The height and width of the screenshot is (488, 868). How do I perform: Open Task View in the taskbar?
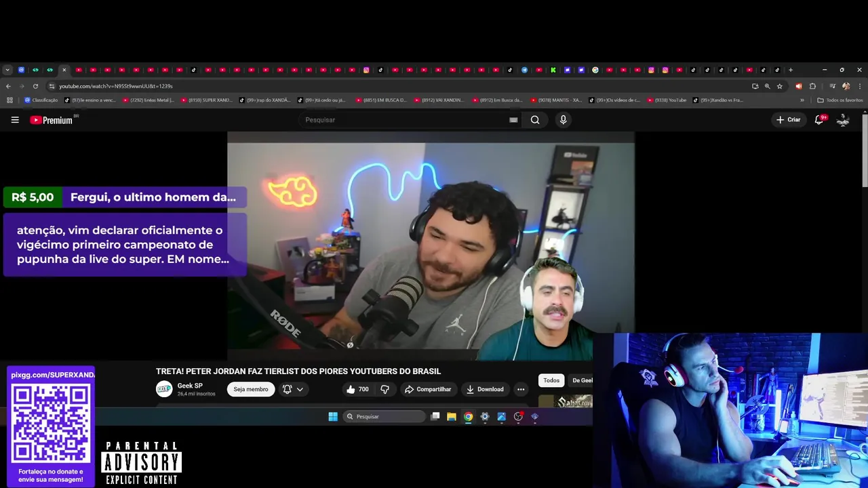tap(435, 416)
